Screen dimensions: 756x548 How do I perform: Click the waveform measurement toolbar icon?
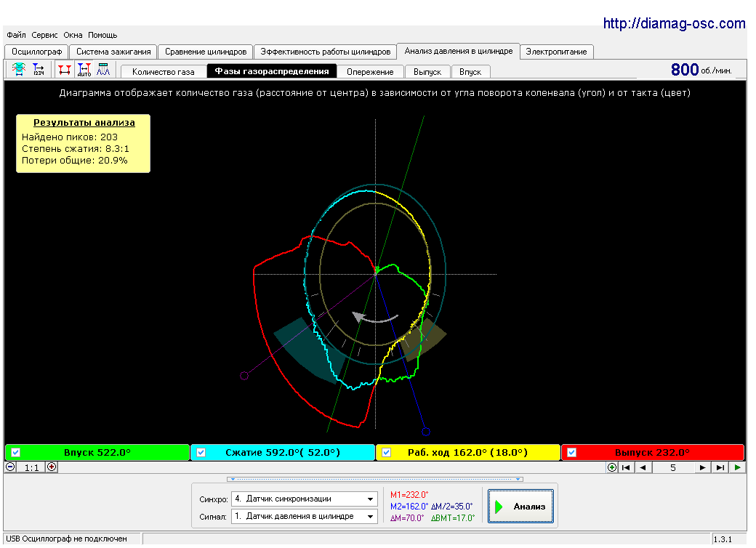click(19, 69)
